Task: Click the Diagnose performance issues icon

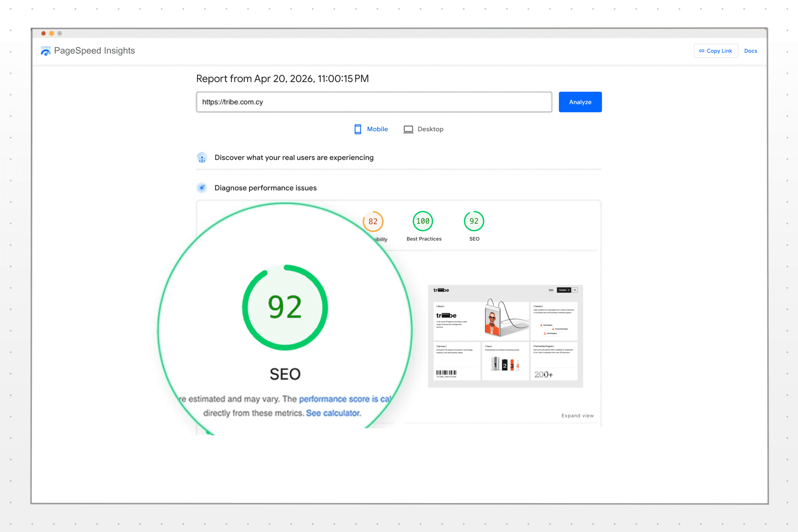Action: click(202, 188)
